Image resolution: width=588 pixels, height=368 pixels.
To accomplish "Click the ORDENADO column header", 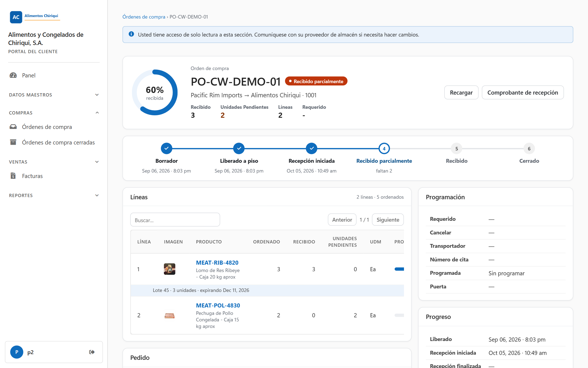I will pos(266,242).
